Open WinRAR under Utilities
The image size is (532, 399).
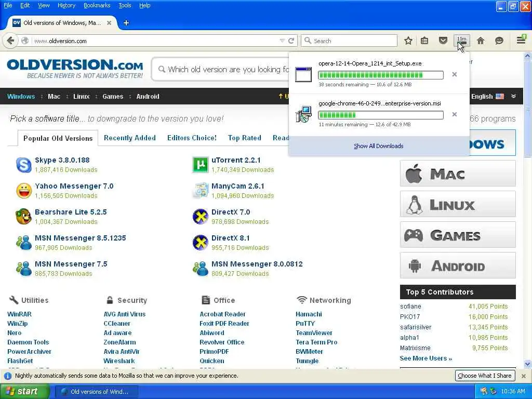coord(19,314)
